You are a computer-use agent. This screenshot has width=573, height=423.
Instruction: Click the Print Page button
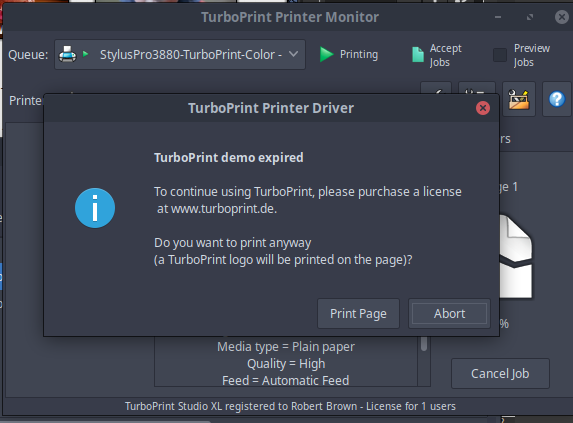tap(358, 313)
